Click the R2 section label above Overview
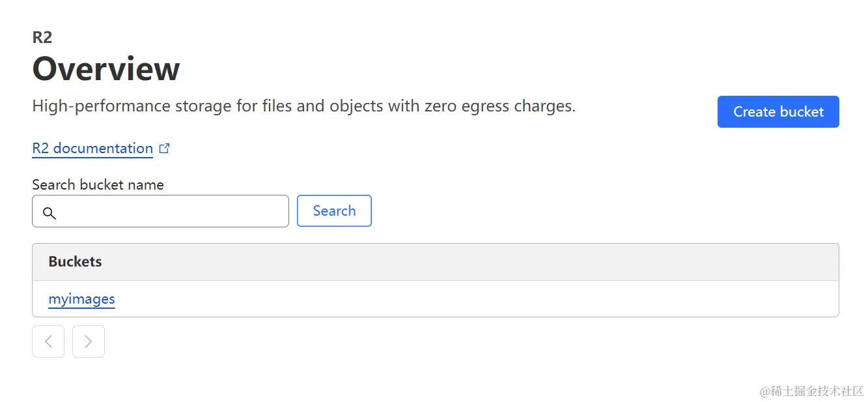Image resolution: width=868 pixels, height=402 pixels. tap(42, 37)
